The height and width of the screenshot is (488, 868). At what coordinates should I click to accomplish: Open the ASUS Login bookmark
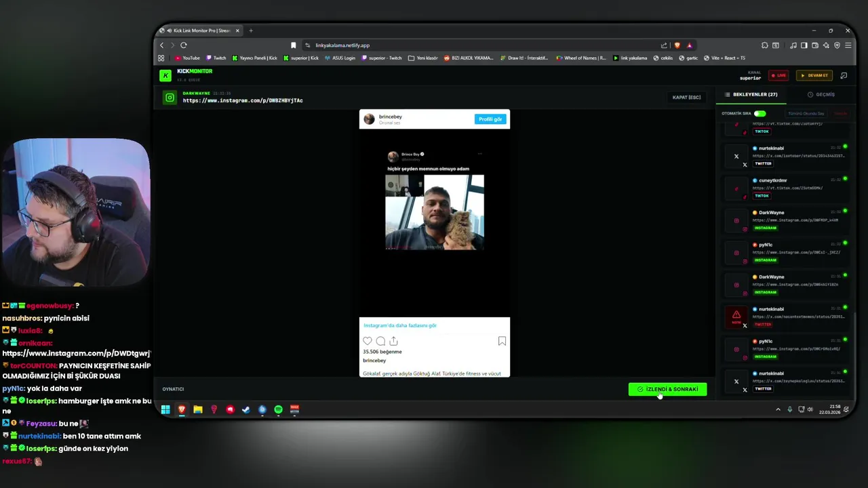click(x=340, y=58)
